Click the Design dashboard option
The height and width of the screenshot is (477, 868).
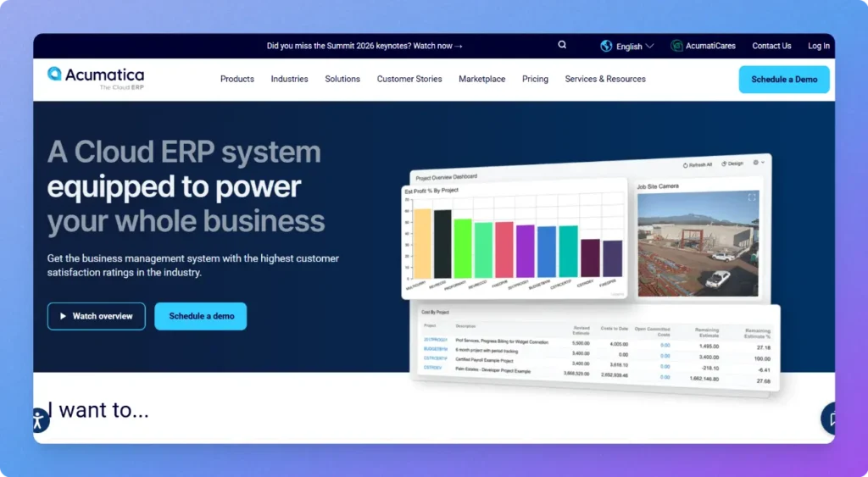[732, 164]
